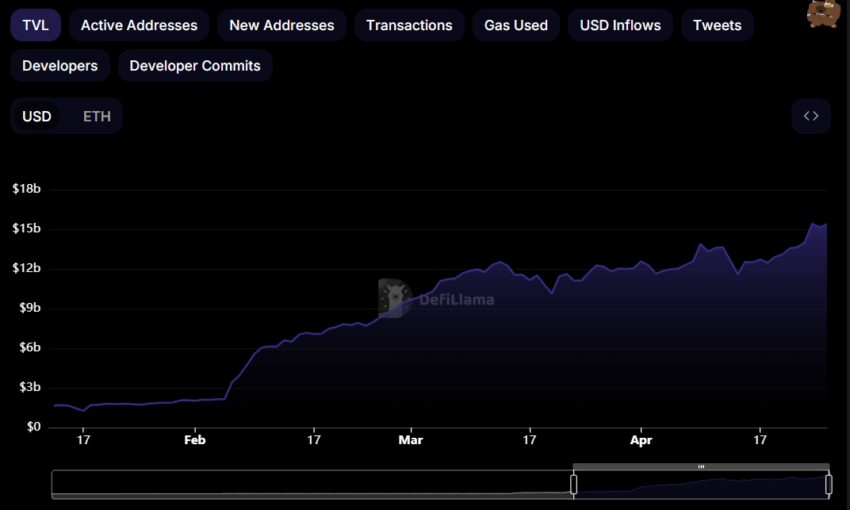Enable the Transactions chart
This screenshot has height=510, width=850.
pos(409,25)
